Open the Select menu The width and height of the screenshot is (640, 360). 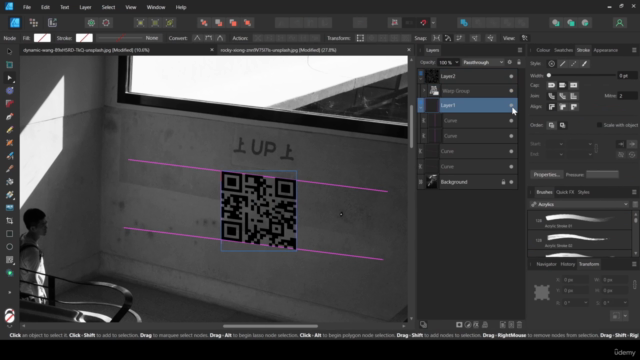(x=108, y=7)
